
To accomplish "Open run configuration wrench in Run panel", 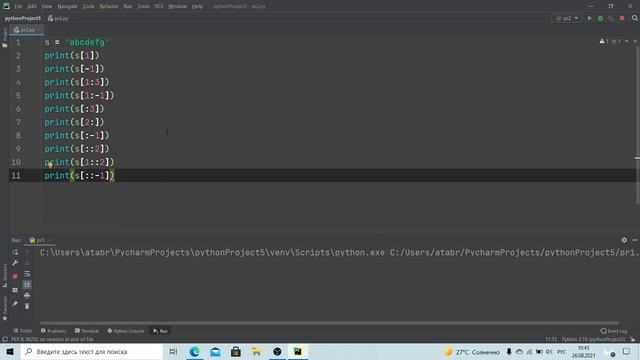I will point(15,263).
